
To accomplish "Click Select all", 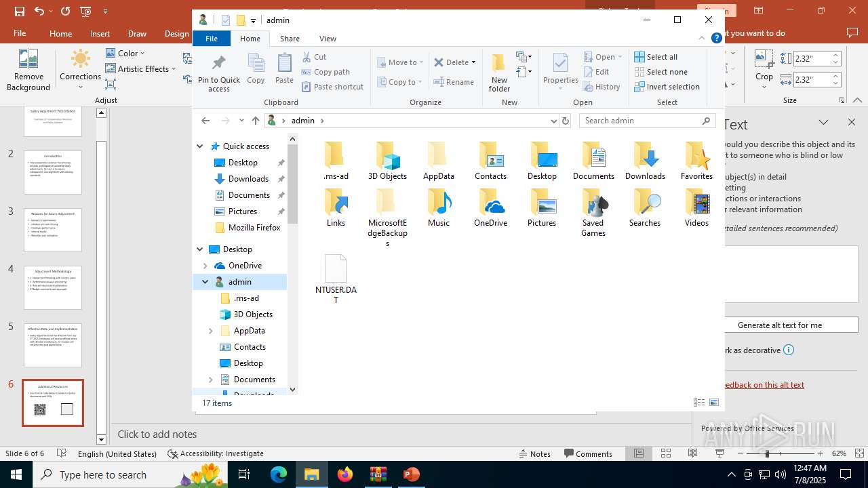I will point(656,57).
